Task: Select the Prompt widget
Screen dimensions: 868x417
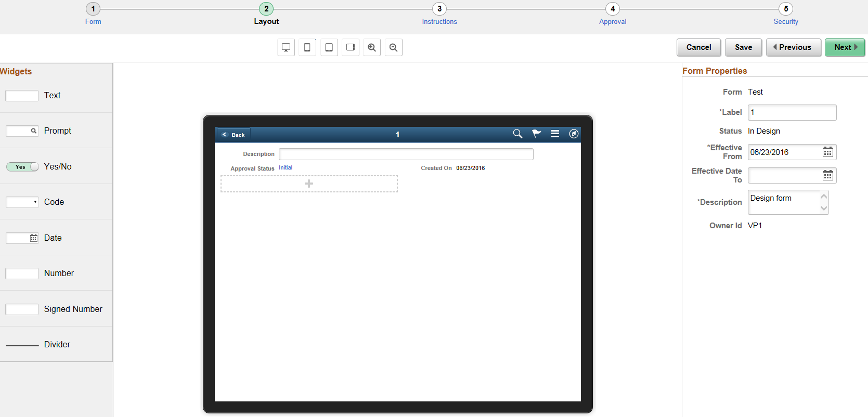Action: point(56,131)
